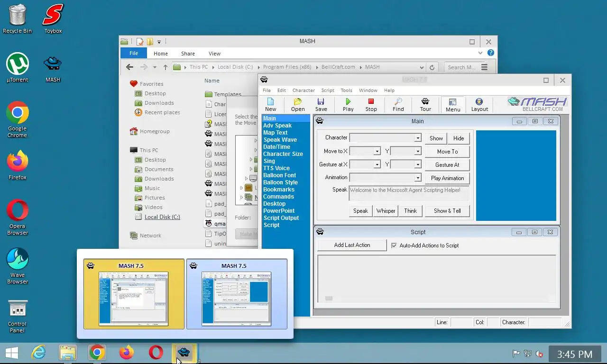Open a script with the Open toolbar icon
The width and height of the screenshot is (607, 364).
pyautogui.click(x=298, y=105)
